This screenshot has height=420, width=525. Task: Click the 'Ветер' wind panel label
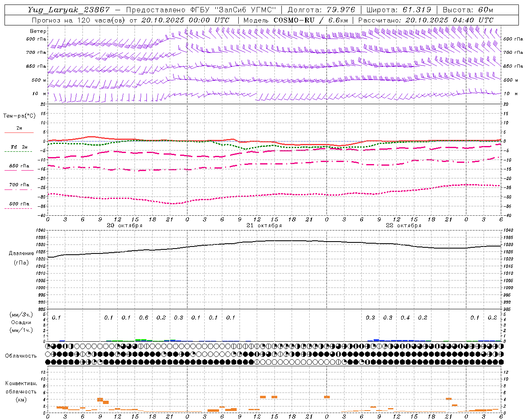pos(38,31)
